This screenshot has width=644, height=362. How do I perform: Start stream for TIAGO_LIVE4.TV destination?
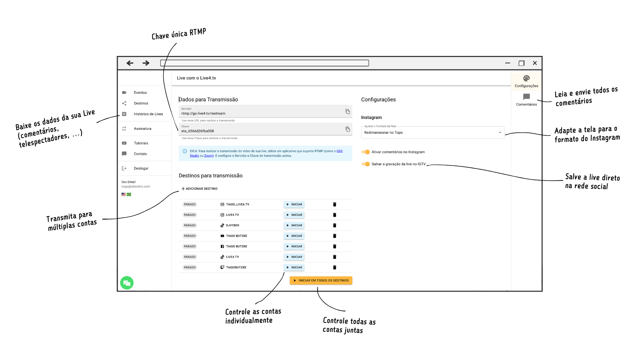tap(294, 204)
